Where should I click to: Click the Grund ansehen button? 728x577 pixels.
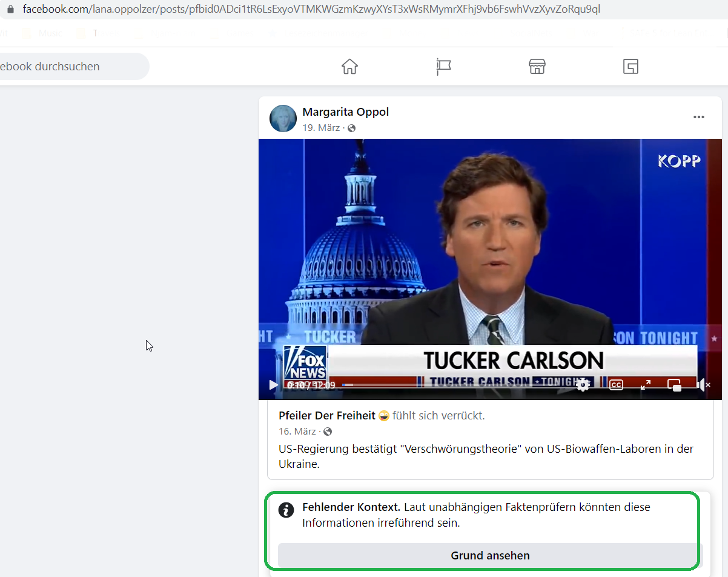490,555
